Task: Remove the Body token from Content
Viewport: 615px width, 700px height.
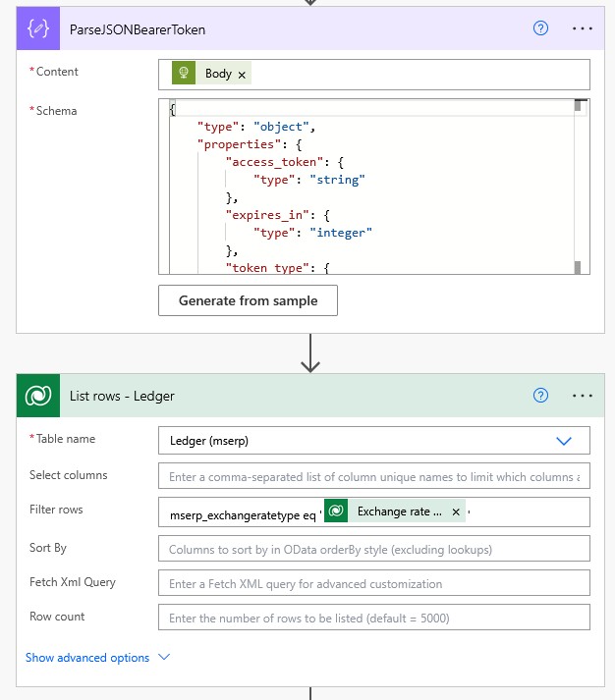Action: tap(242, 75)
